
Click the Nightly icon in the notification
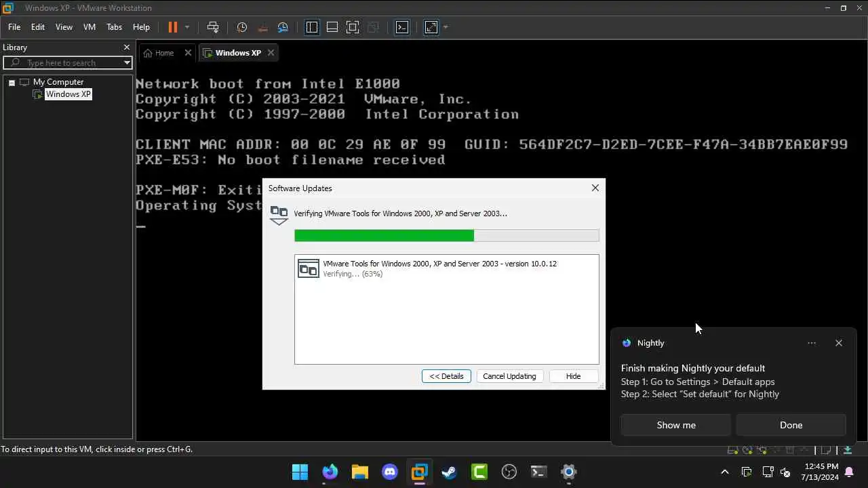tap(627, 343)
